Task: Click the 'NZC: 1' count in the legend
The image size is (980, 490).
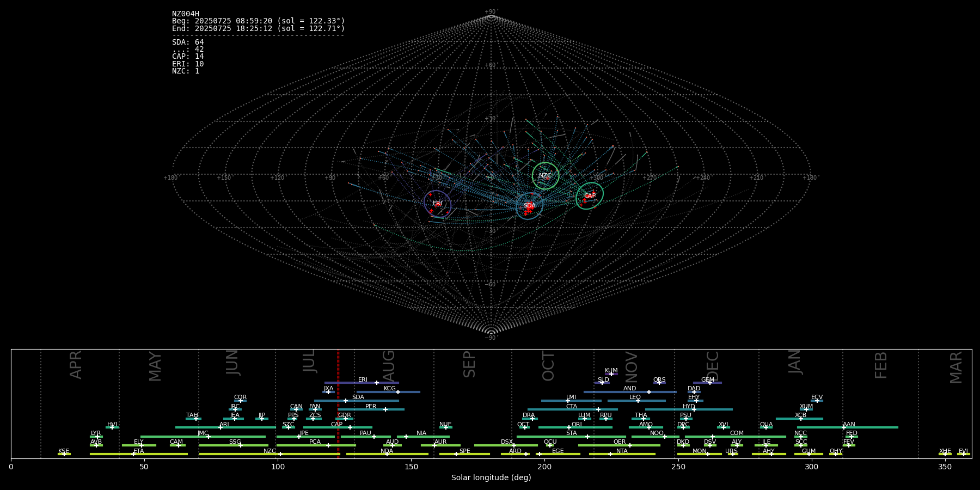Action: click(x=186, y=71)
